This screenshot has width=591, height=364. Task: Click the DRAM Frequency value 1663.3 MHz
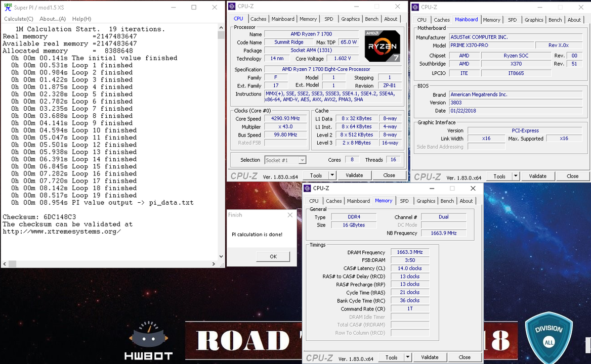(410, 252)
